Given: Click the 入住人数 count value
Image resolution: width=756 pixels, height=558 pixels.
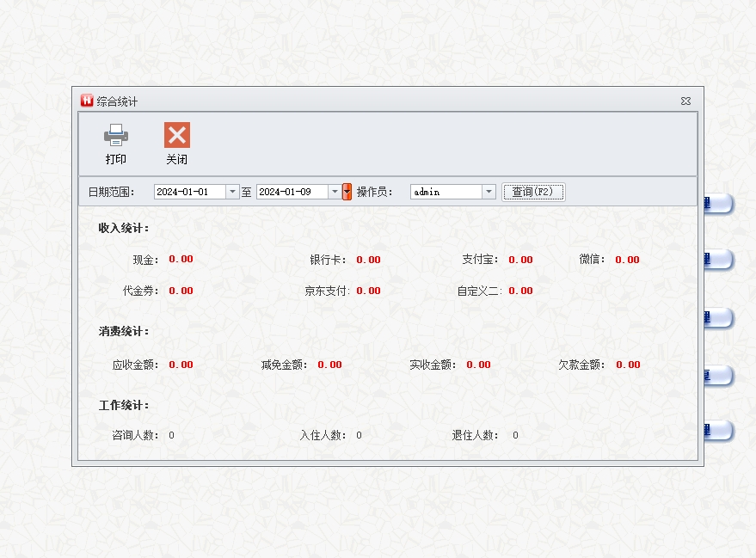Looking at the screenshot, I should point(359,435).
